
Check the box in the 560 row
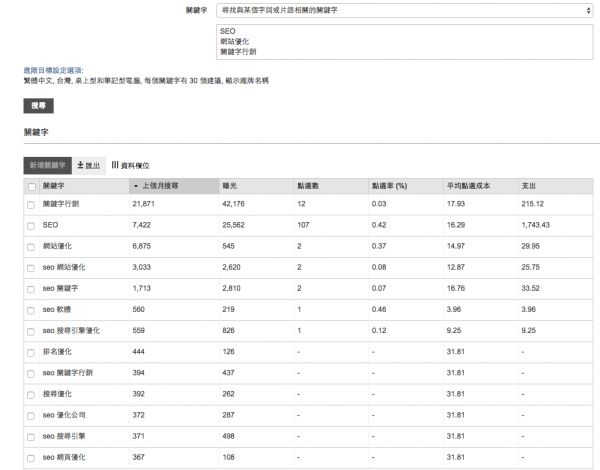[x=31, y=310]
